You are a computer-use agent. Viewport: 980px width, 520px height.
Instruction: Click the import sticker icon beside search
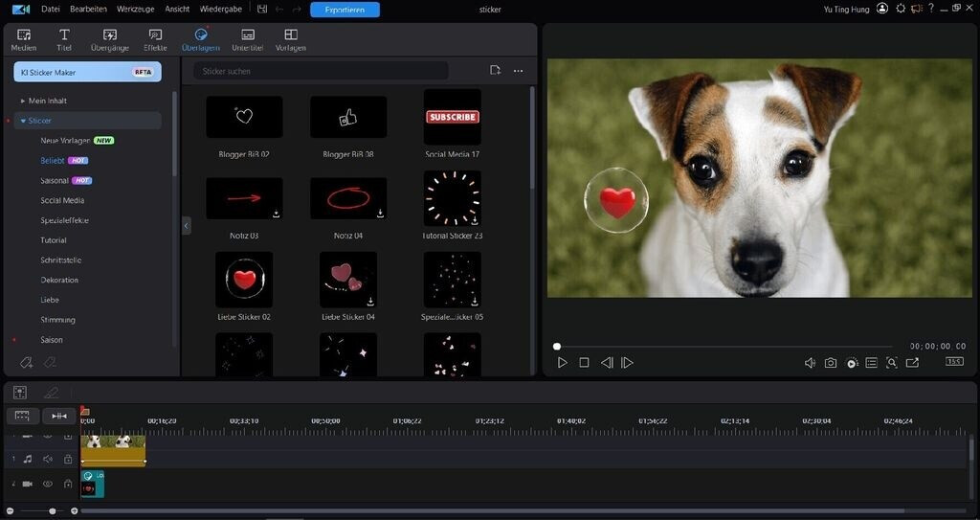(495, 71)
